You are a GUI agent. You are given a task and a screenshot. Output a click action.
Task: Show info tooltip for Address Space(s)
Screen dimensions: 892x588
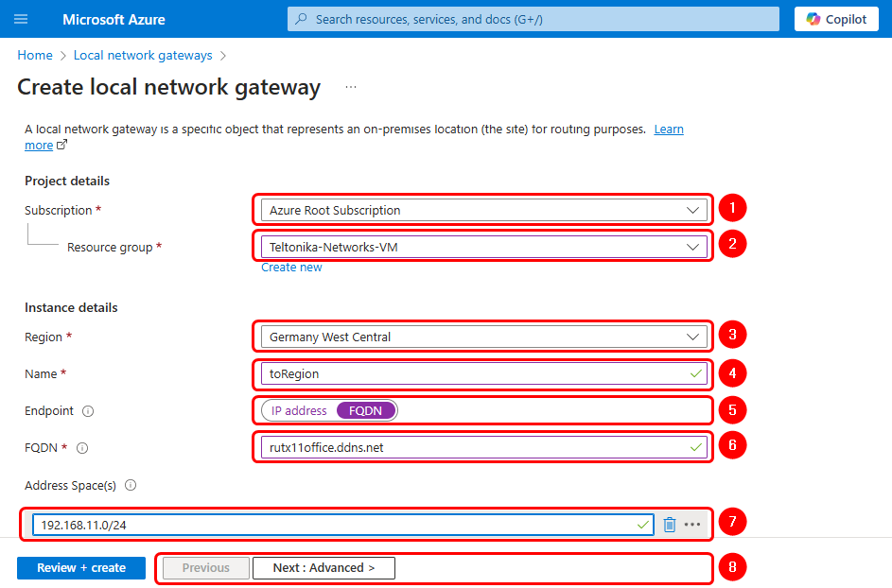pos(131,486)
